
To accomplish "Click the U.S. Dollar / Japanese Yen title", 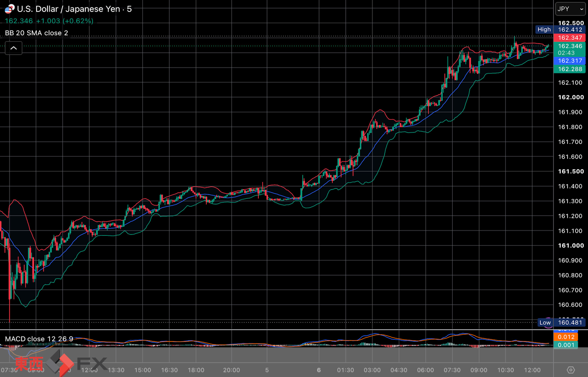I will [x=68, y=9].
